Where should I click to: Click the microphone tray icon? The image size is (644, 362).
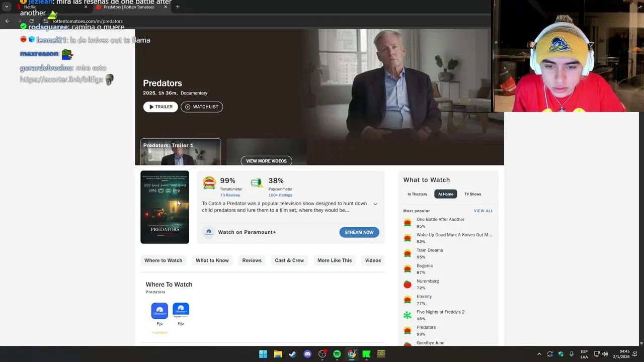(x=572, y=354)
